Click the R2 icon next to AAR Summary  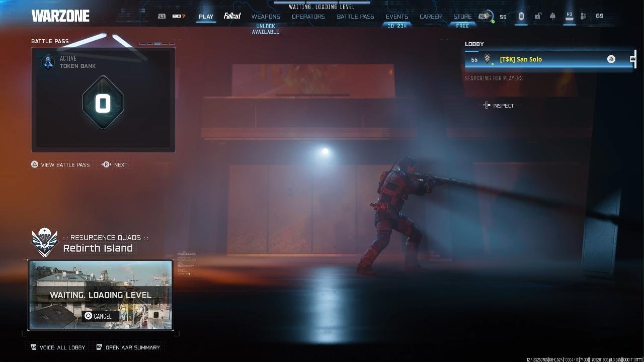(x=99, y=347)
